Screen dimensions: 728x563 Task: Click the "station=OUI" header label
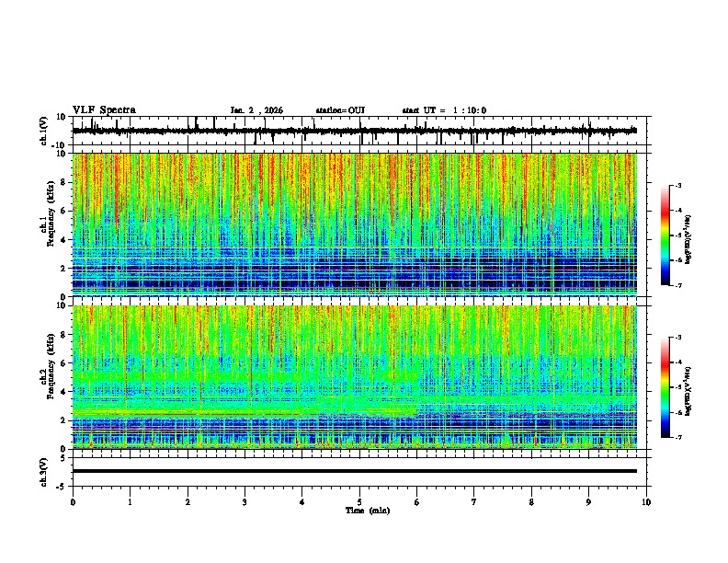tap(340, 110)
